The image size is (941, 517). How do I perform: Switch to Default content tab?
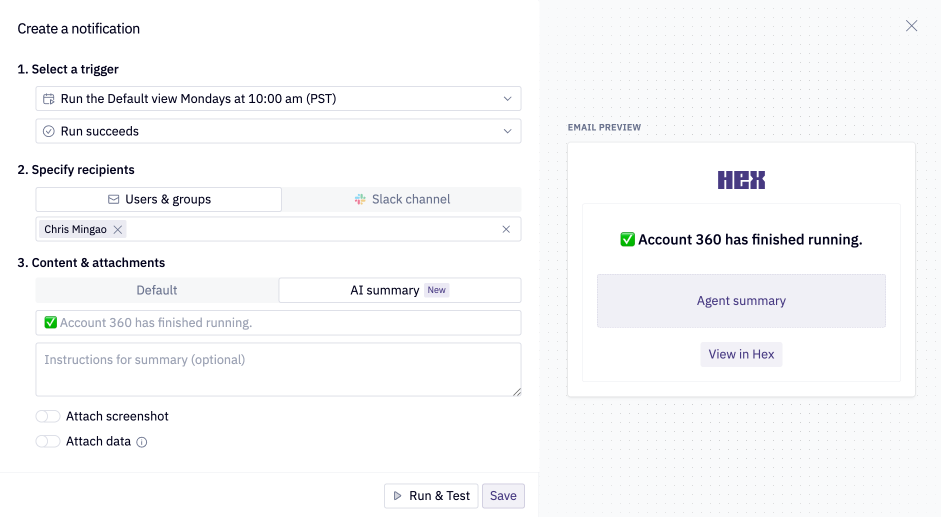tap(157, 290)
